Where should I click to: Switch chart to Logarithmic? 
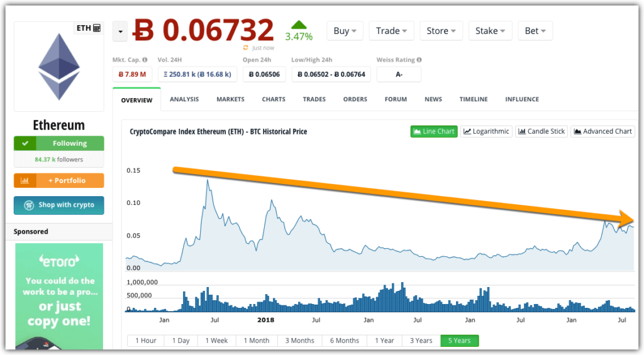pyautogui.click(x=486, y=131)
